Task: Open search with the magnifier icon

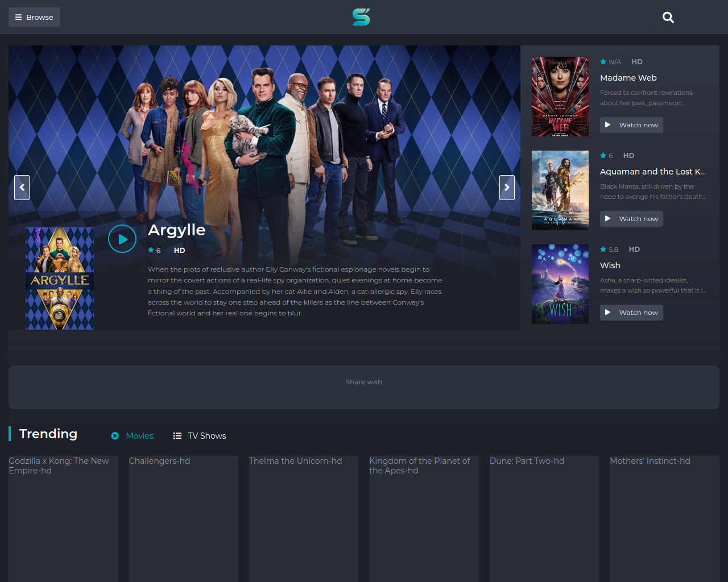Action: (x=668, y=18)
